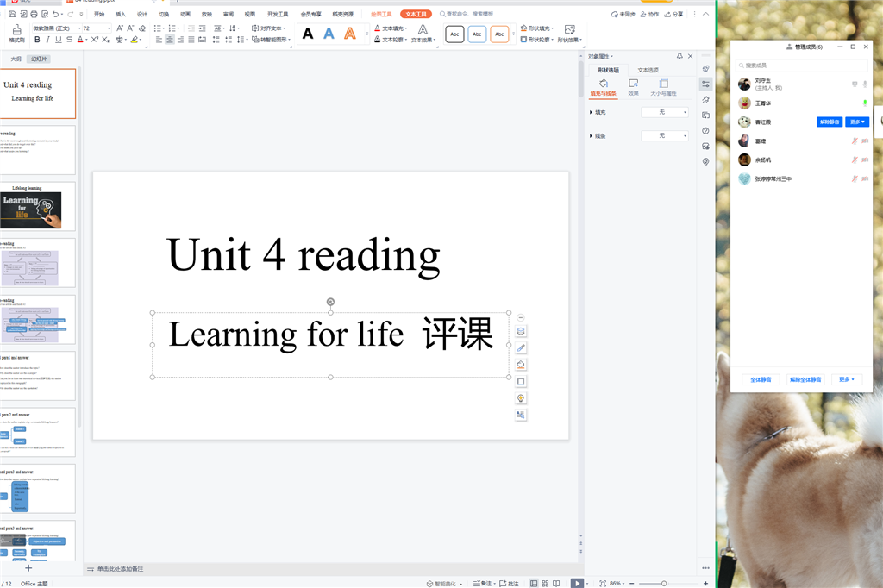Screen dimensions: 883x588
Task: Justify the text alignment
Action: click(x=191, y=40)
